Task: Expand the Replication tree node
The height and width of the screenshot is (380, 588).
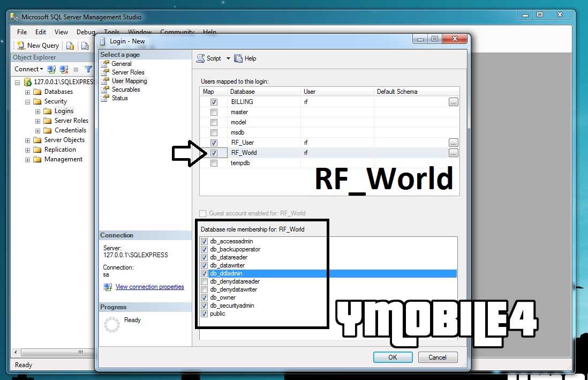Action: click(x=27, y=150)
